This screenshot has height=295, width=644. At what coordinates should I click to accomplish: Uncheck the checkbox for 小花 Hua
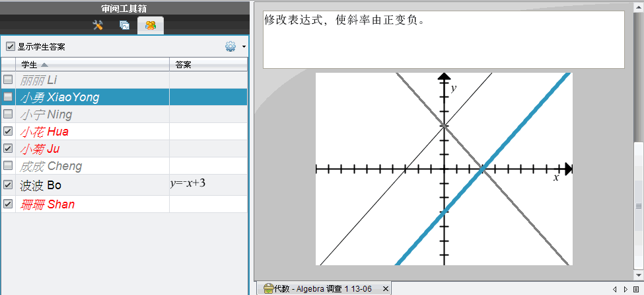[8, 132]
